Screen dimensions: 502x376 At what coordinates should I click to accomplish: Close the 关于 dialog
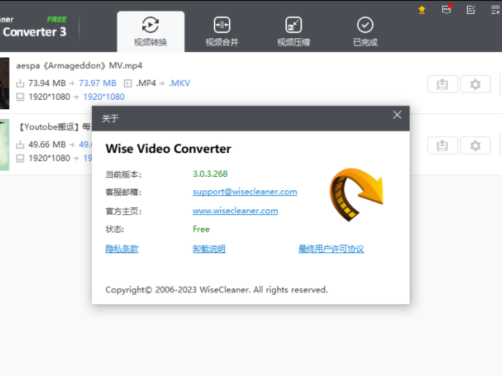[x=397, y=115]
